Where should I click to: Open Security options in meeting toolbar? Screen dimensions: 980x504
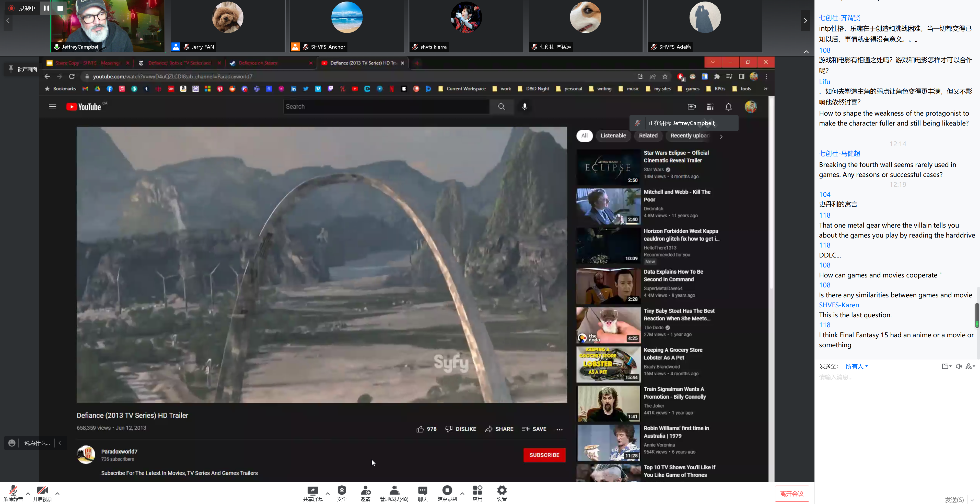pos(342,493)
